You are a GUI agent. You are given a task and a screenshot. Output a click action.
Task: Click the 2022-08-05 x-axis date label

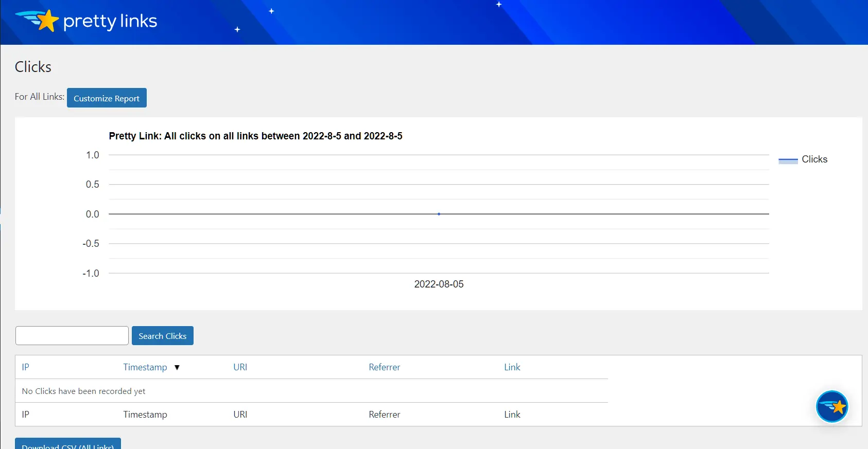click(x=439, y=284)
